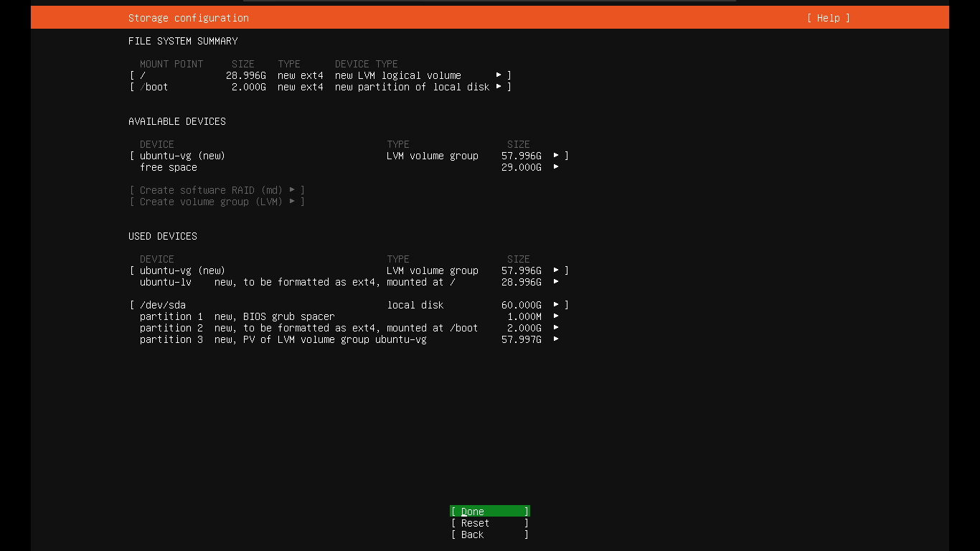This screenshot has height=551, width=980.
Task: Go Back to previous screen
Action: pos(489,534)
